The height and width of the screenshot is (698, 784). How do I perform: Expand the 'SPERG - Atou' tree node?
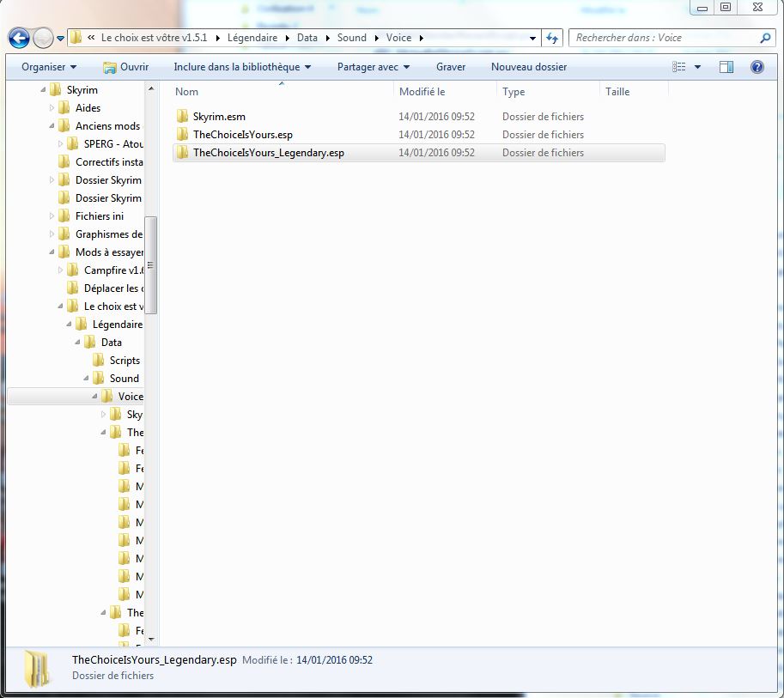click(60, 144)
